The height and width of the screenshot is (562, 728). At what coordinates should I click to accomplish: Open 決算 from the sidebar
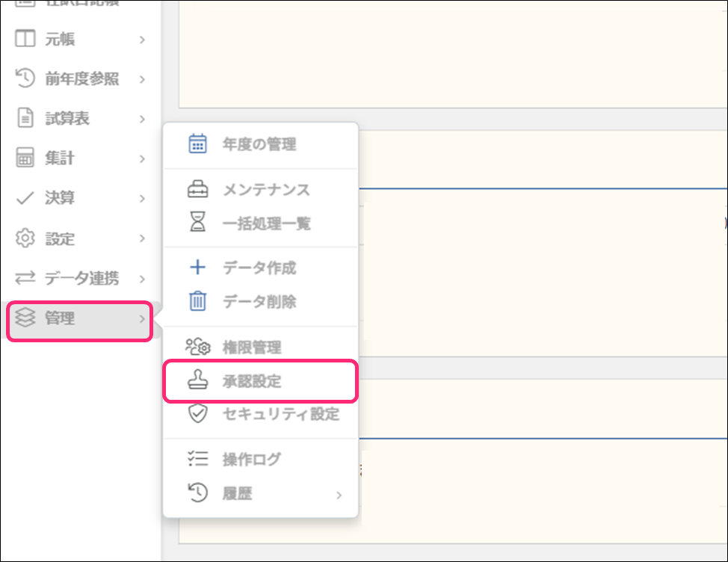(59, 199)
